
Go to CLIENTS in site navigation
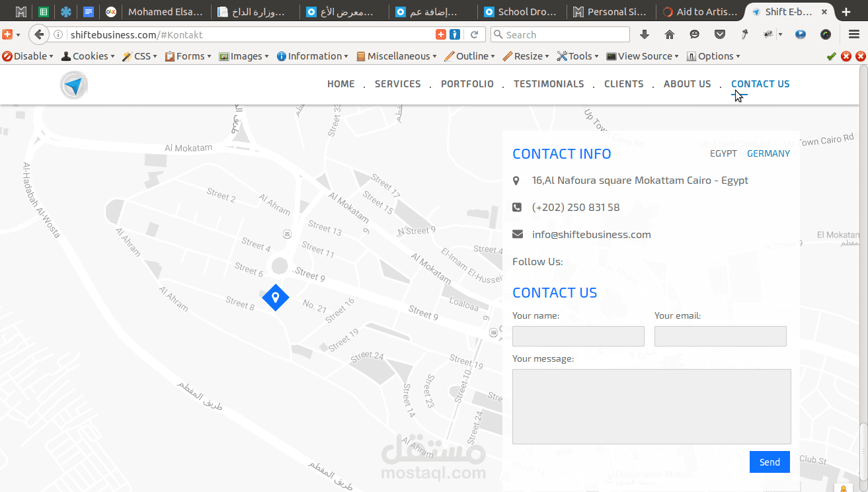624,84
